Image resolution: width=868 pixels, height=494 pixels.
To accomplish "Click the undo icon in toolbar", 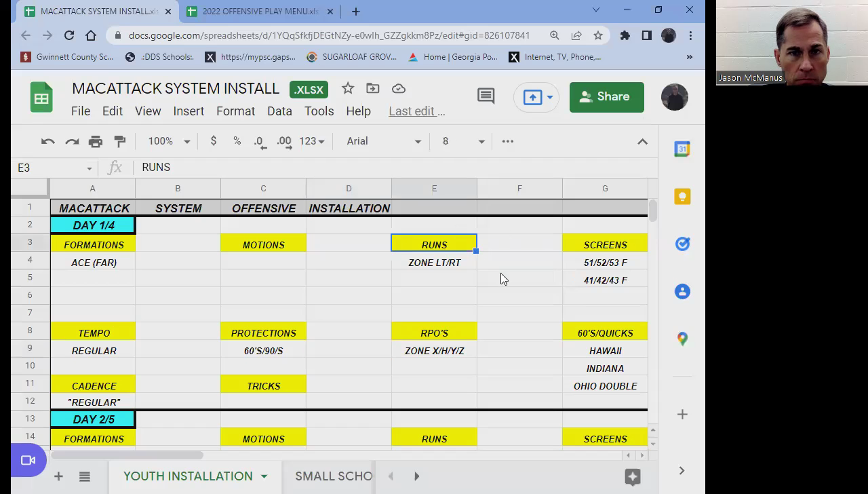I will click(x=47, y=141).
